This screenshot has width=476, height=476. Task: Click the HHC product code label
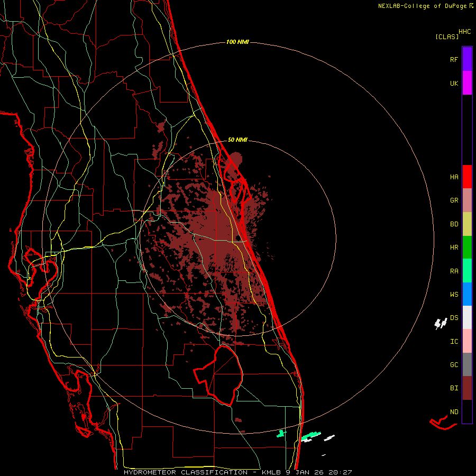click(x=464, y=32)
